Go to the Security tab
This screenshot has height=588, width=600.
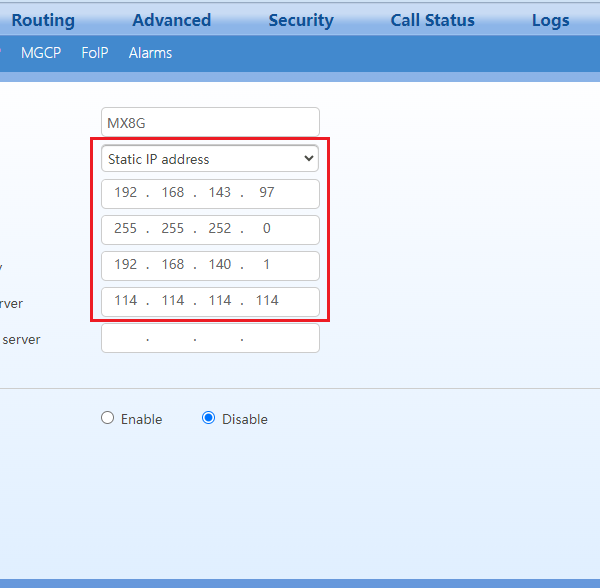point(300,20)
